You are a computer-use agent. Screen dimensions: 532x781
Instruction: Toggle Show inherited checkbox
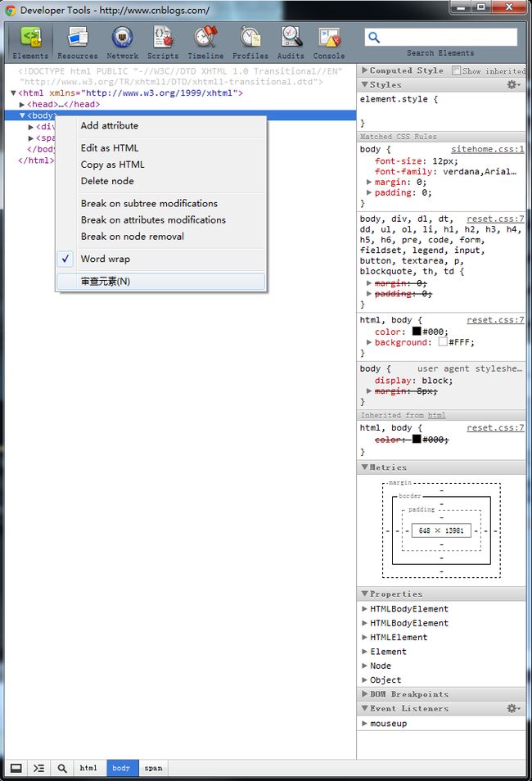pyautogui.click(x=456, y=70)
